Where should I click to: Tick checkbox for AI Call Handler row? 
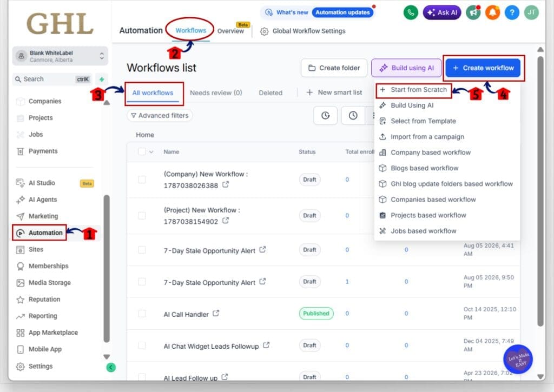click(142, 313)
